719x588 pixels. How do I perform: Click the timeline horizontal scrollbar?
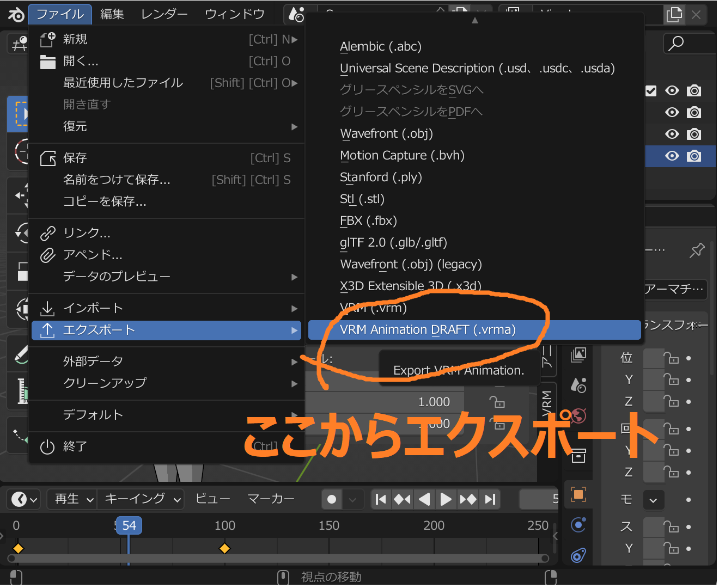[278, 559]
